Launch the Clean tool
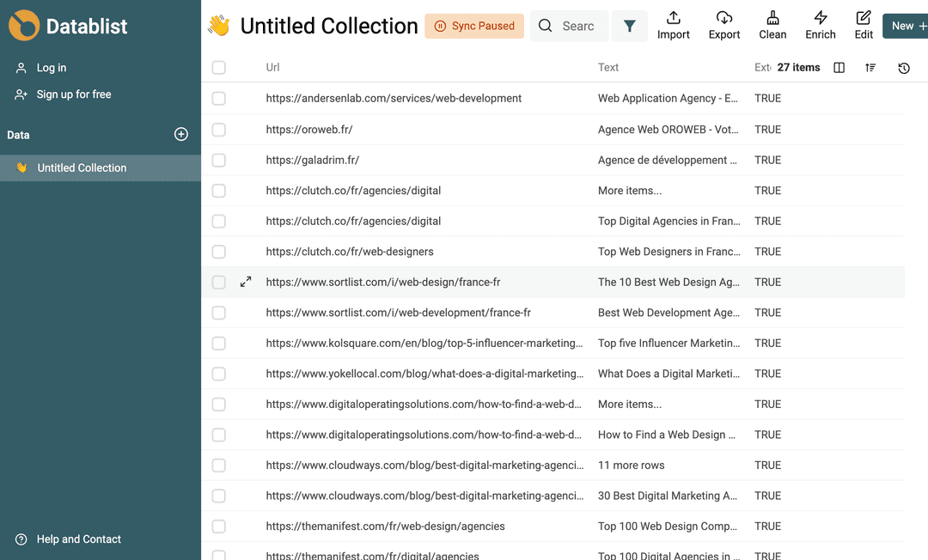The height and width of the screenshot is (560, 928). [x=772, y=25]
